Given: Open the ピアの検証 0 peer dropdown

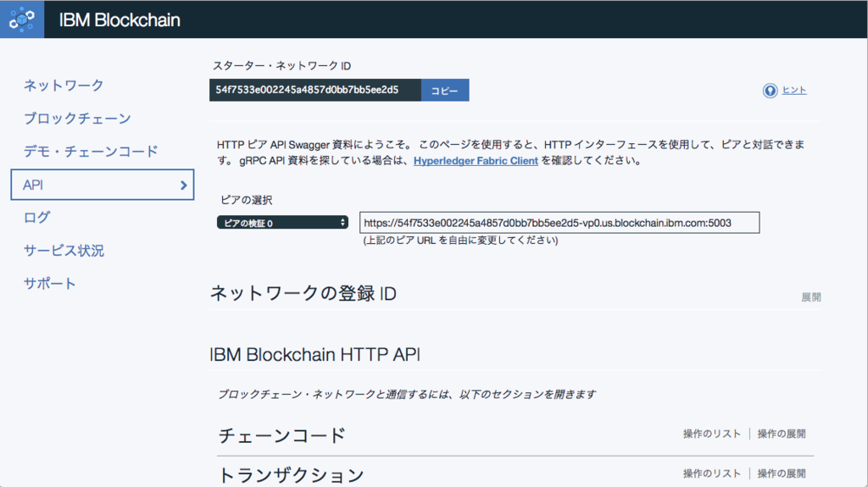Looking at the screenshot, I should (282, 223).
